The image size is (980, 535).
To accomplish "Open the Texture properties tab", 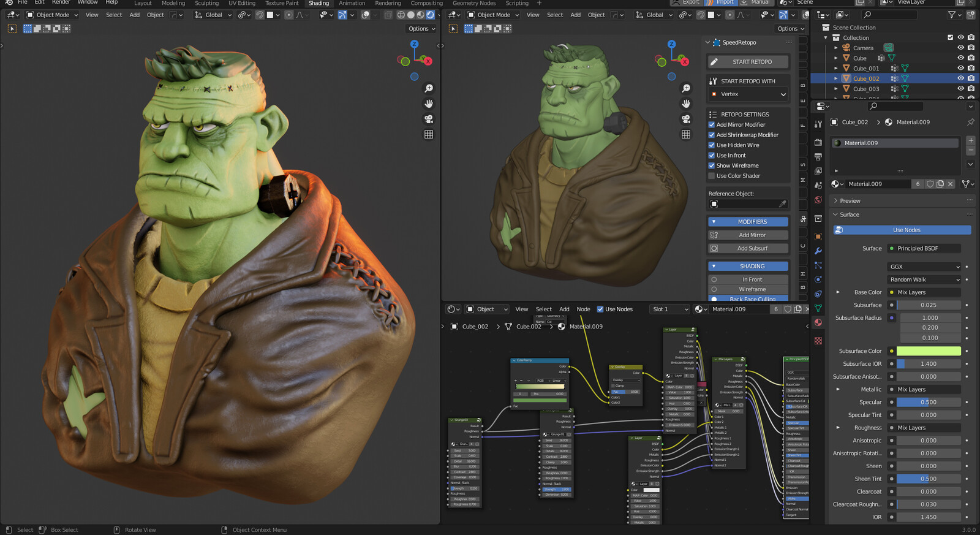I will [818, 340].
